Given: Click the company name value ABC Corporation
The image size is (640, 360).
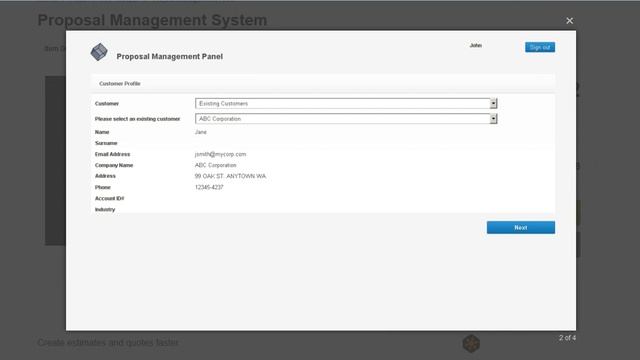Looking at the screenshot, I should tap(216, 165).
